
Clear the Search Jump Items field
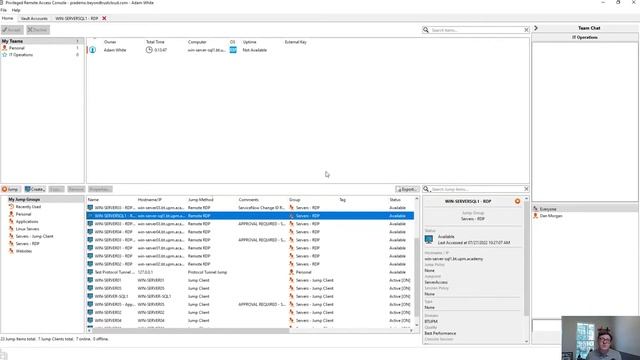point(526,189)
